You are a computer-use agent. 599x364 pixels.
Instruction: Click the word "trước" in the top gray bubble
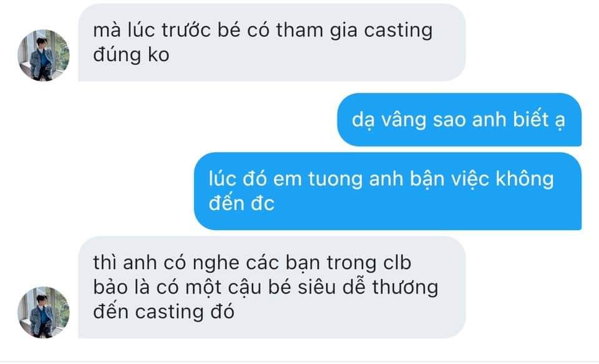(186, 31)
